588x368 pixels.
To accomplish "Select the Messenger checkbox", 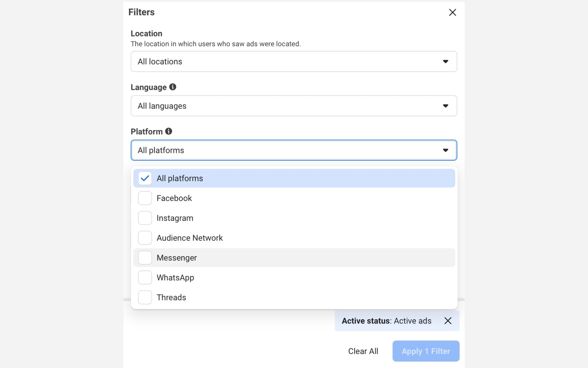I will (x=145, y=258).
